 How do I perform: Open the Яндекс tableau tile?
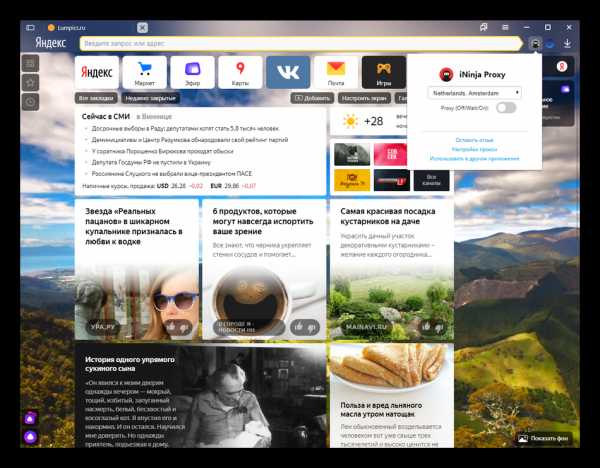(x=97, y=72)
